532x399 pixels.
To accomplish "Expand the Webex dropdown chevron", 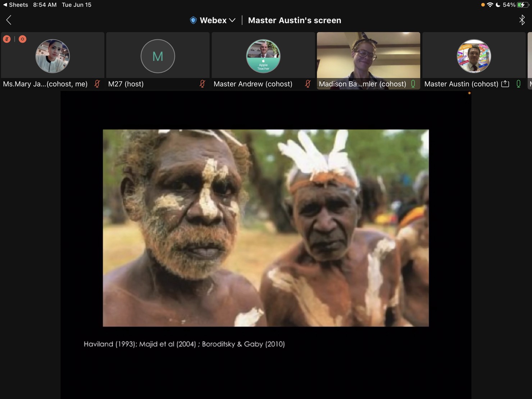I will [232, 20].
